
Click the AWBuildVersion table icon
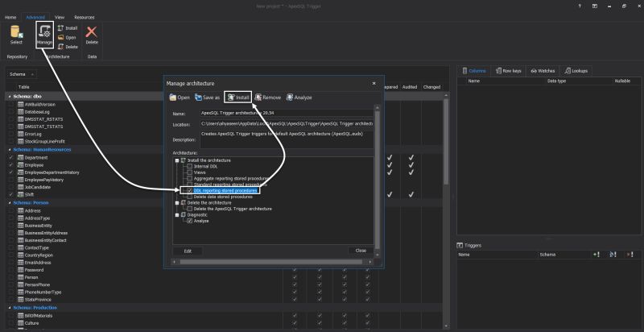coord(21,105)
